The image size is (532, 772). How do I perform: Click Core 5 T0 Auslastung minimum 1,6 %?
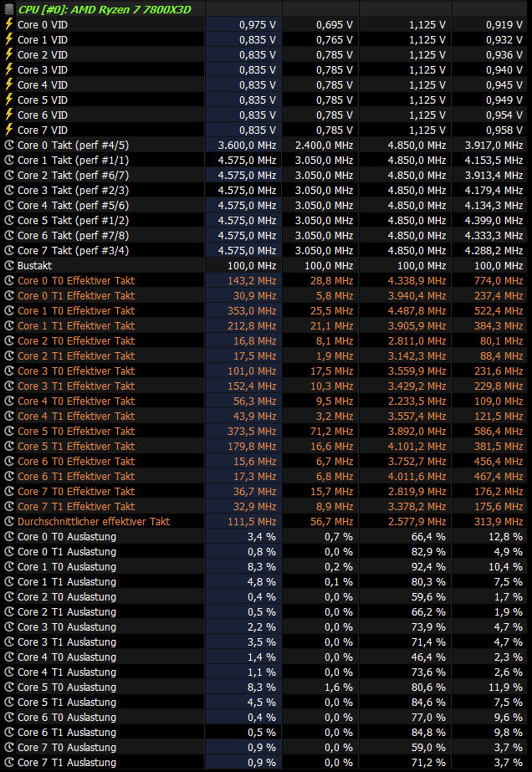click(339, 688)
